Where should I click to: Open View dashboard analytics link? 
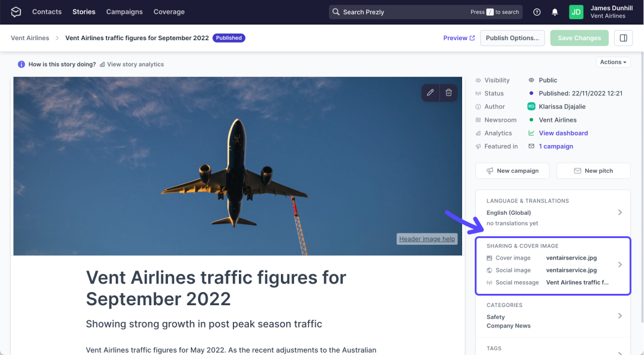[563, 133]
